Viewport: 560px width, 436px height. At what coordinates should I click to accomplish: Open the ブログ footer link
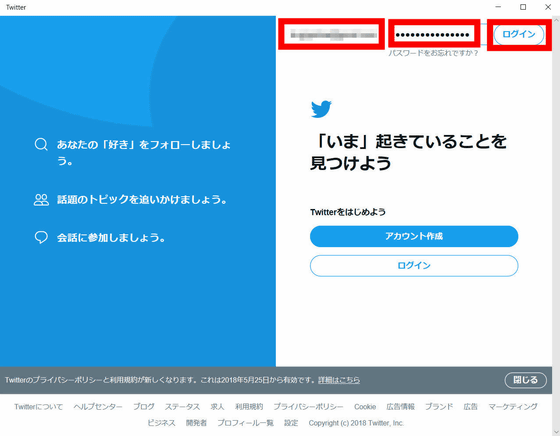[144, 406]
